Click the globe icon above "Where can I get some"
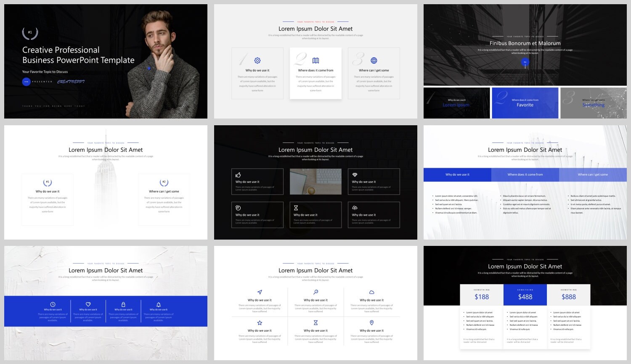 click(374, 61)
